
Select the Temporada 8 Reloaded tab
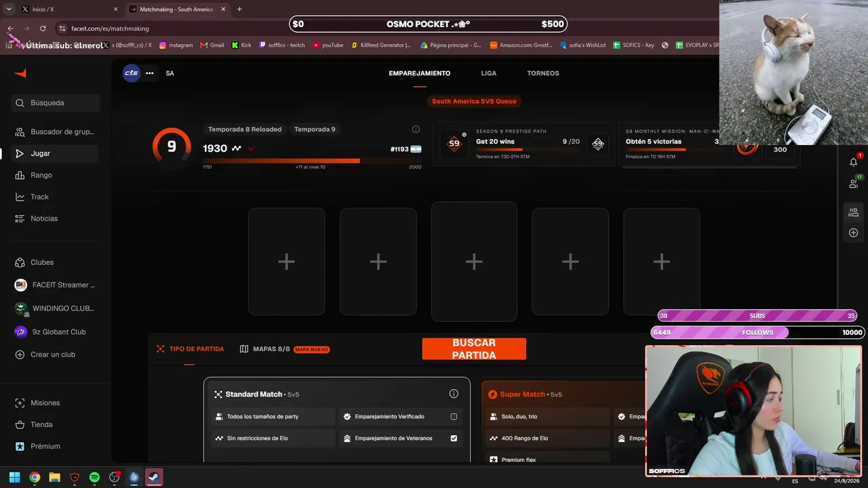click(245, 129)
